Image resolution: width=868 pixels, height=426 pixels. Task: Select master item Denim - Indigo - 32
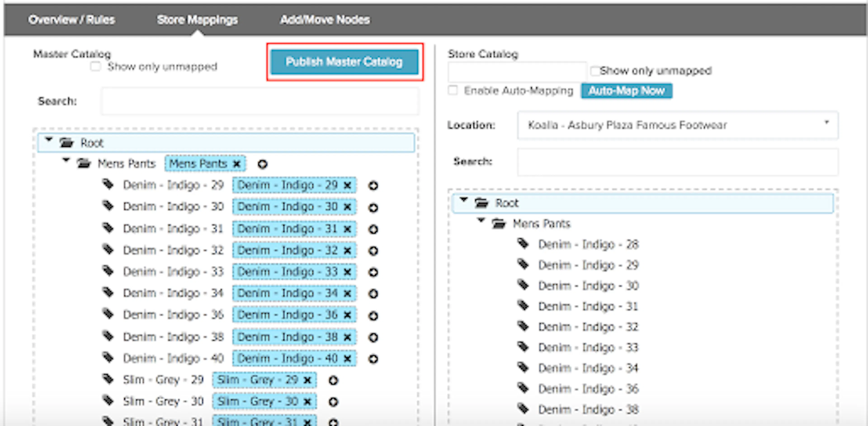[x=173, y=251]
